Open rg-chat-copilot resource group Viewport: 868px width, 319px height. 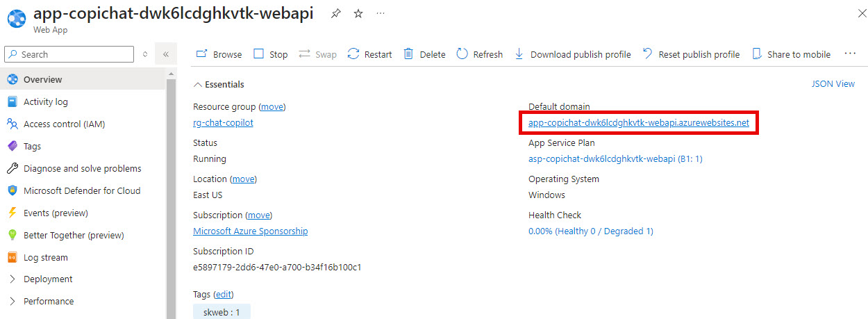[x=223, y=122]
